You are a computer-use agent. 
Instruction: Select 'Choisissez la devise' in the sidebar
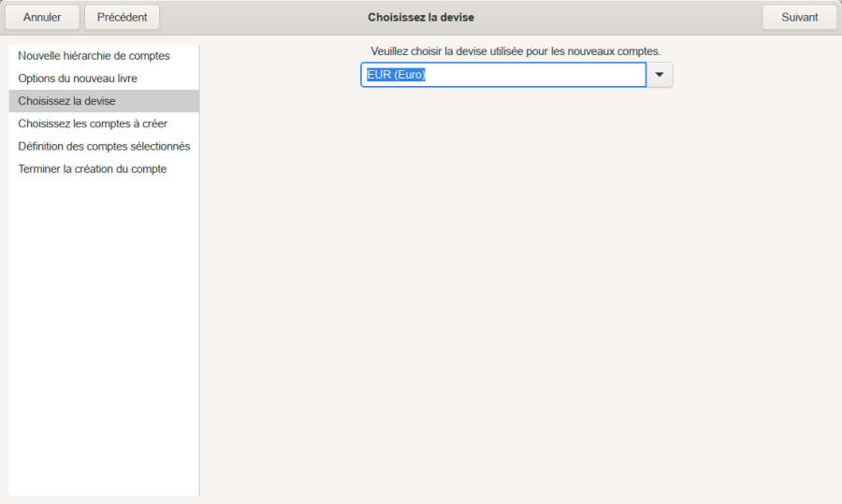[66, 101]
